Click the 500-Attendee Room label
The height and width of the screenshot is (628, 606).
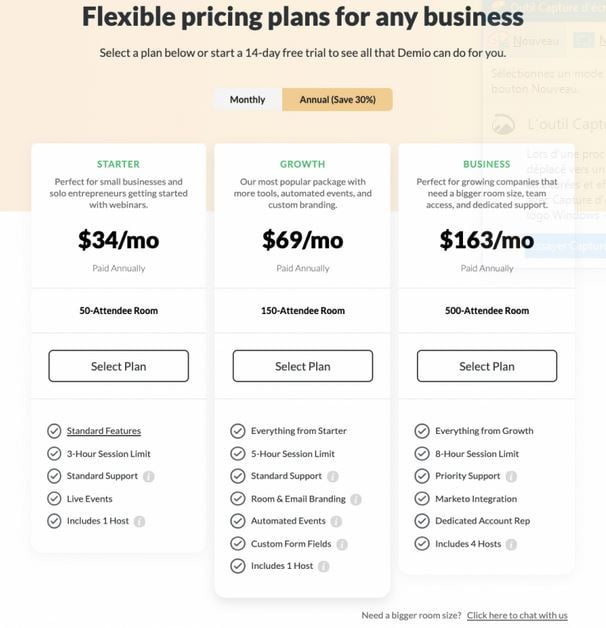click(487, 310)
